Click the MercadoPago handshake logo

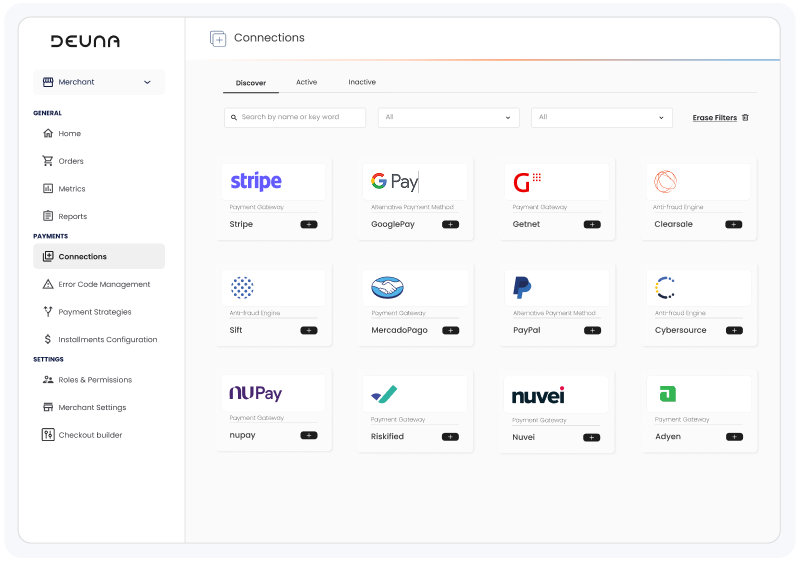click(x=387, y=288)
